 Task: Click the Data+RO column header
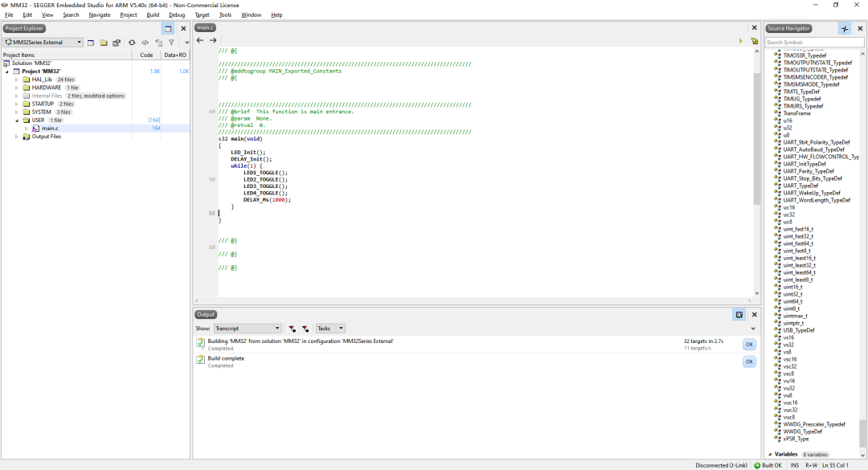tap(175, 55)
